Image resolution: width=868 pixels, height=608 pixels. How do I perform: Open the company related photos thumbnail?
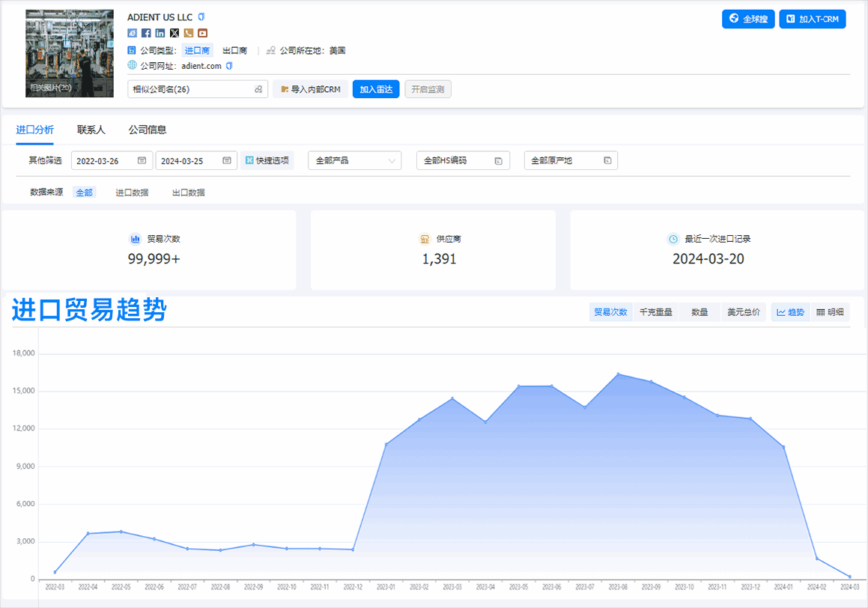pyautogui.click(x=70, y=53)
